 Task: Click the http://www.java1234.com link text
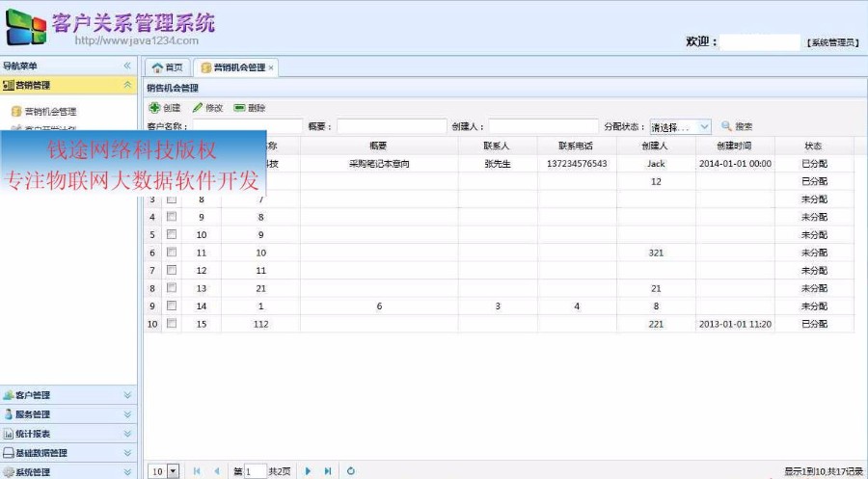tap(136, 40)
